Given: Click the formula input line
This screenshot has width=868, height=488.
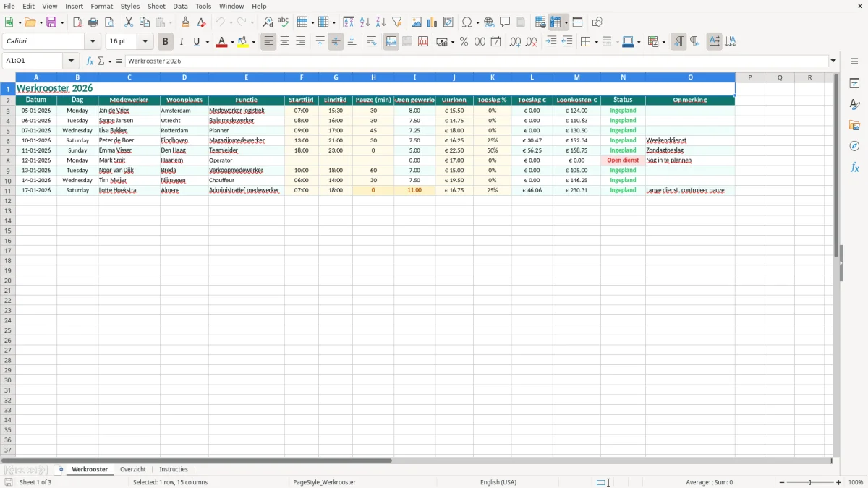Looking at the screenshot, I should coord(477,61).
